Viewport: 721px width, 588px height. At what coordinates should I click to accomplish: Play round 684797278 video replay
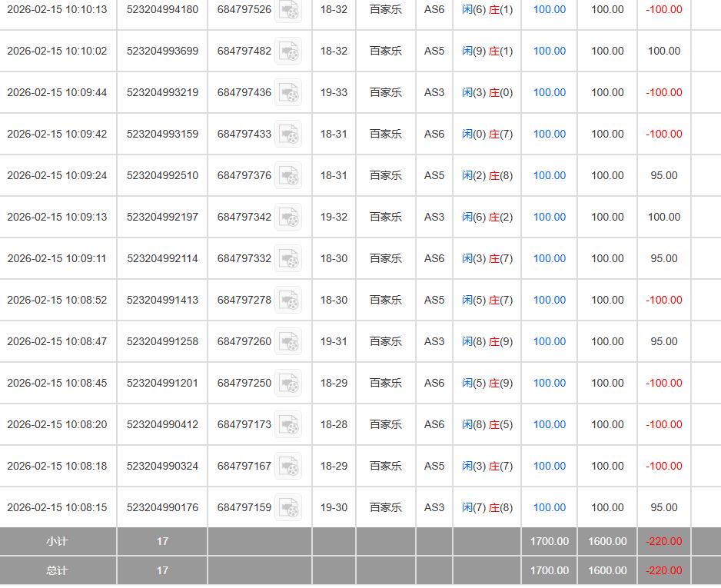(288, 301)
